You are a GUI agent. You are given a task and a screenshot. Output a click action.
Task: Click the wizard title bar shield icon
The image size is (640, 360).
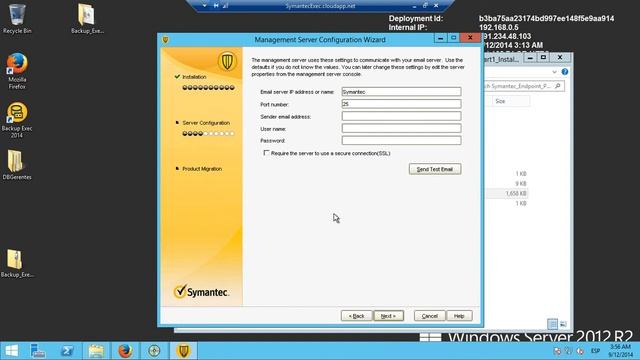pos(165,40)
